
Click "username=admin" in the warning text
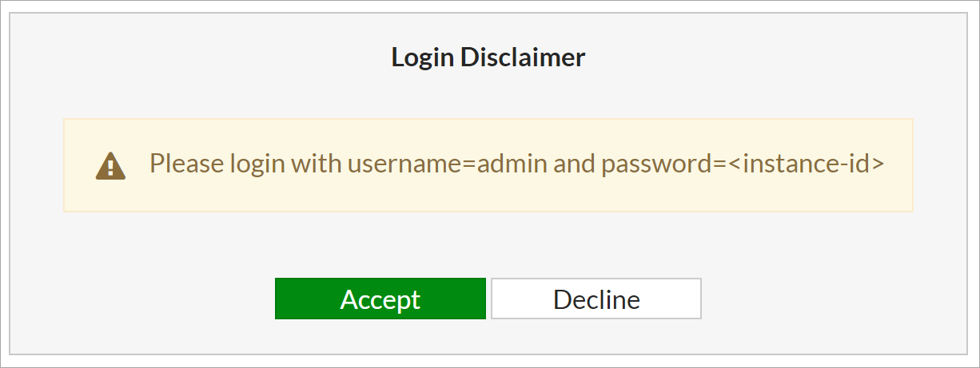point(448,164)
